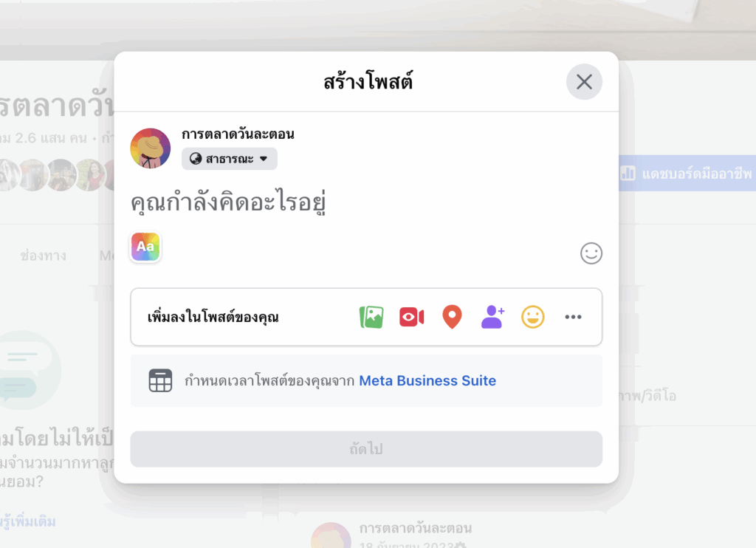Add a check-in location pin
This screenshot has width=756, height=548.
452,317
